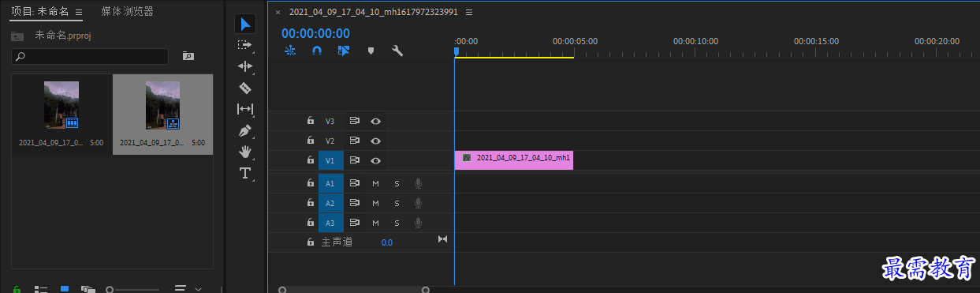
Task: Open the sort icons menu in project panel
Action: [x=180, y=289]
